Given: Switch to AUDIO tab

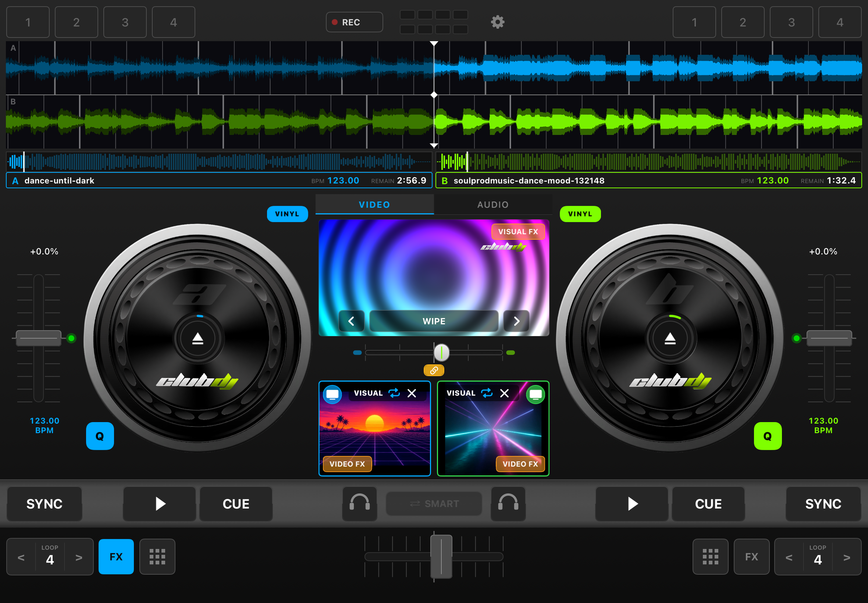Looking at the screenshot, I should click(x=493, y=204).
